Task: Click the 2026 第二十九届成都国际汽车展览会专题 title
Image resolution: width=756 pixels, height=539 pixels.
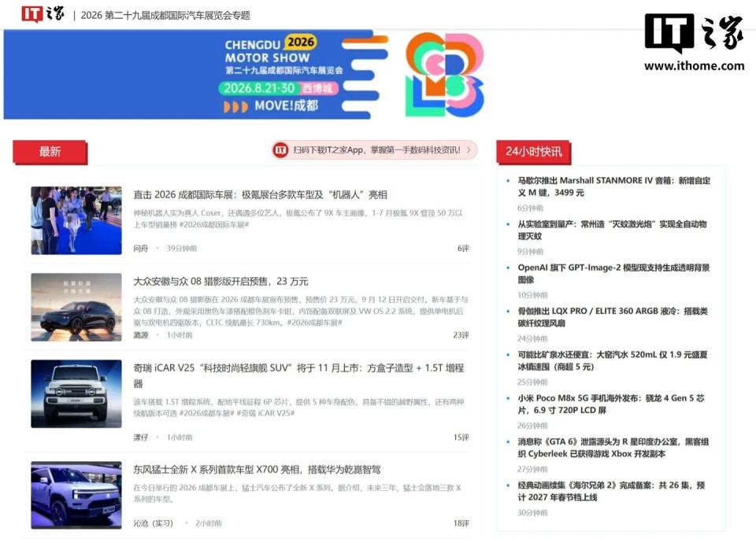Action: [x=165, y=16]
